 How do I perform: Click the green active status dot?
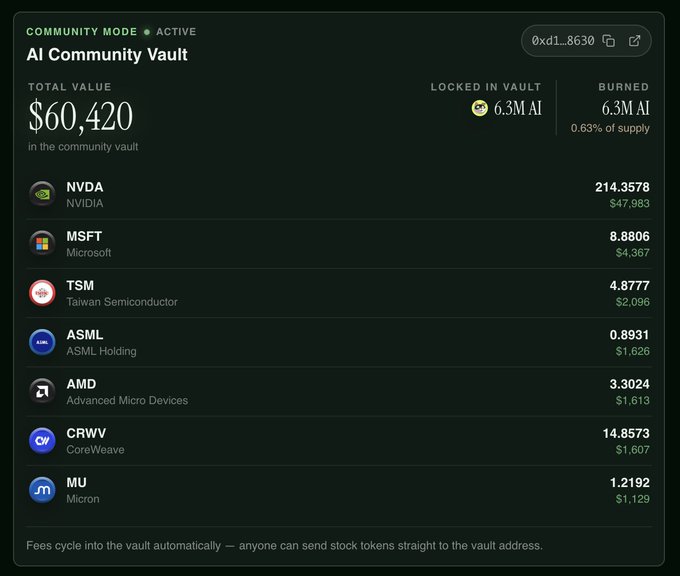147,32
